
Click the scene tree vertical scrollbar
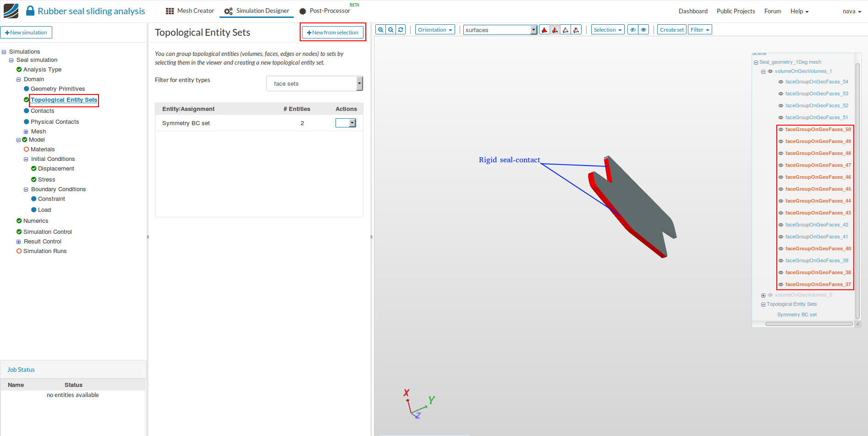coord(857,191)
